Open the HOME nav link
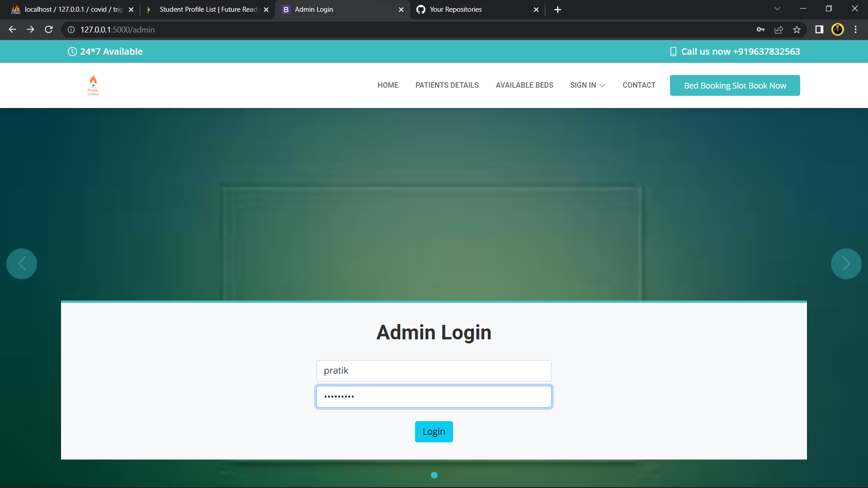868x488 pixels. coord(388,85)
